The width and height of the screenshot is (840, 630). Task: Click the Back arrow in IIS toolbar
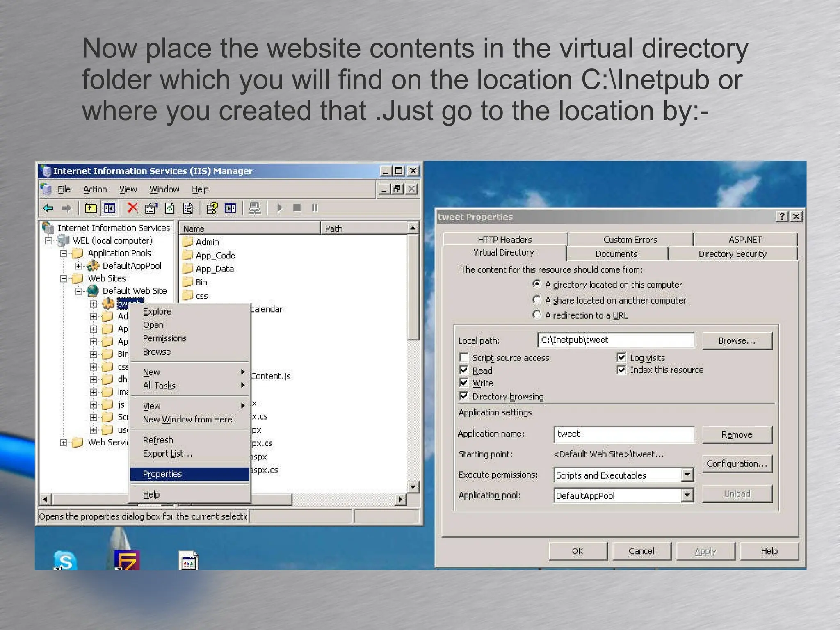[x=48, y=208]
